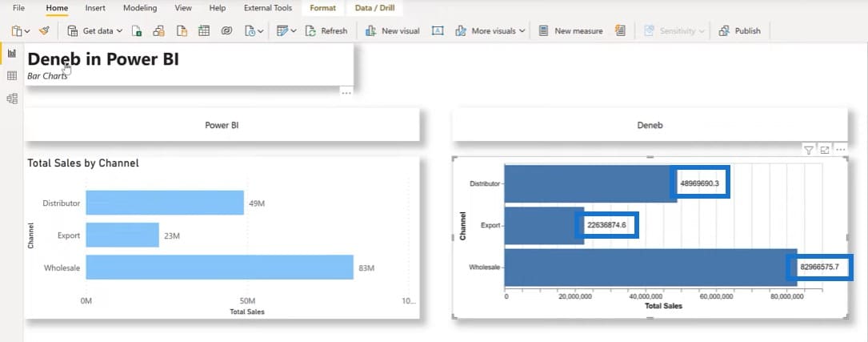Click 'Wholesale' axis label in Deneb chart
This screenshot has width=868, height=342.
pos(484,268)
